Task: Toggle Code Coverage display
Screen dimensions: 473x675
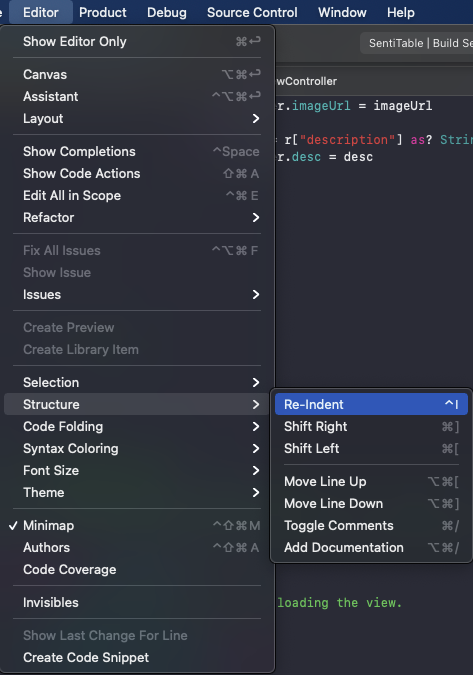Action: pos(139,569)
